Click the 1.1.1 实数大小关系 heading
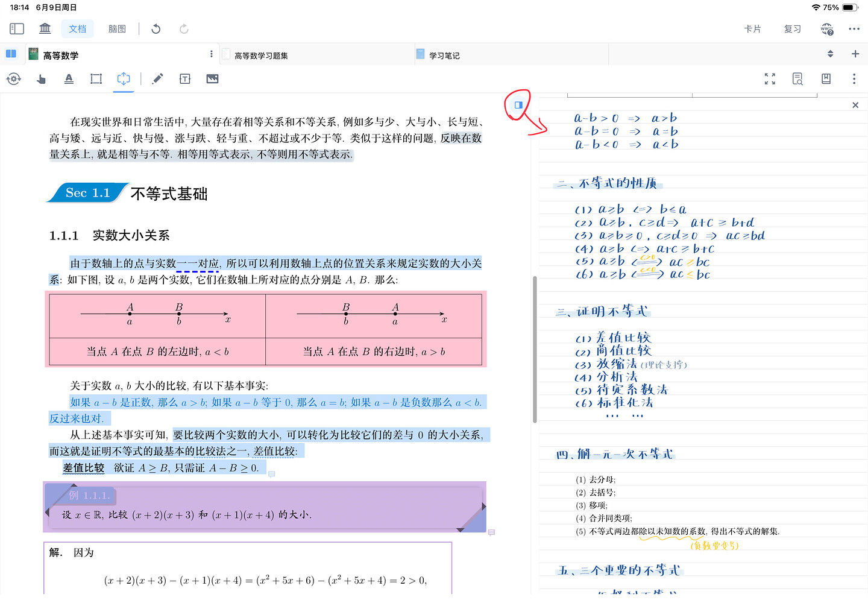Image resolution: width=868 pixels, height=606 pixels. coord(110,235)
